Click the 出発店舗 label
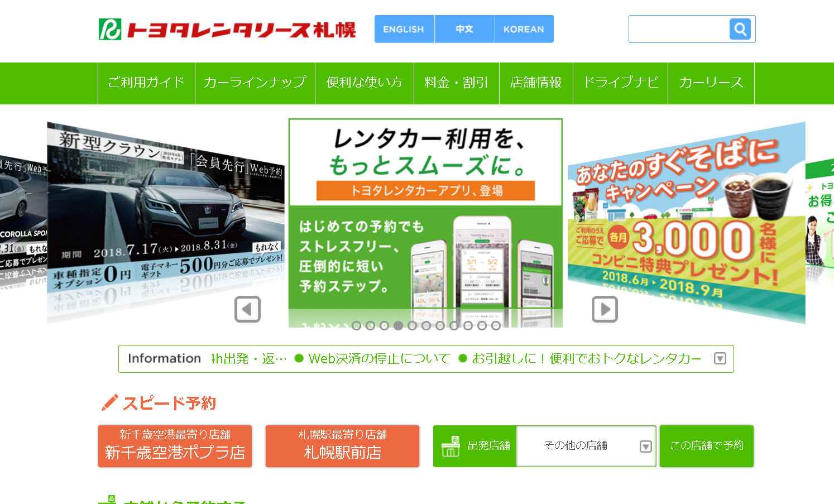The width and height of the screenshot is (834, 504). 489,445
